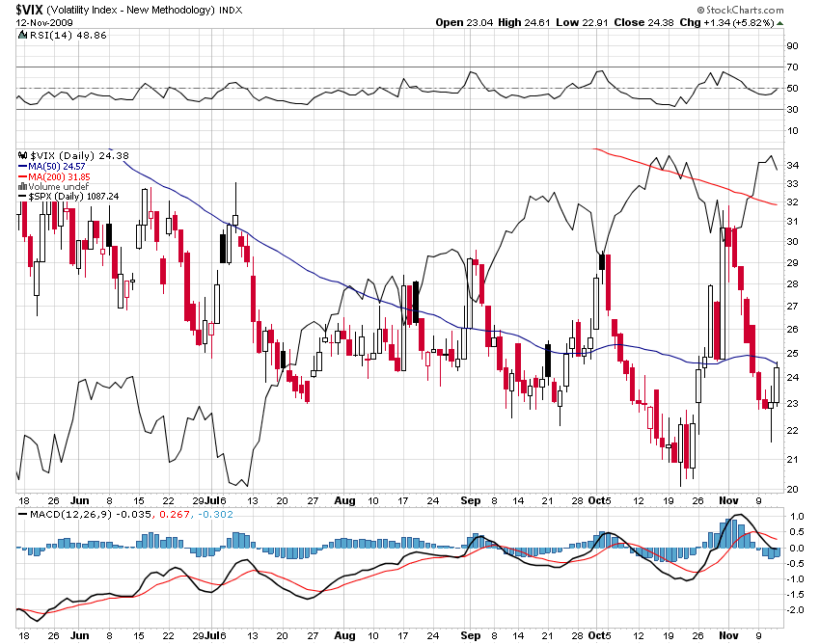Click the 28 level on price axis

792,284
